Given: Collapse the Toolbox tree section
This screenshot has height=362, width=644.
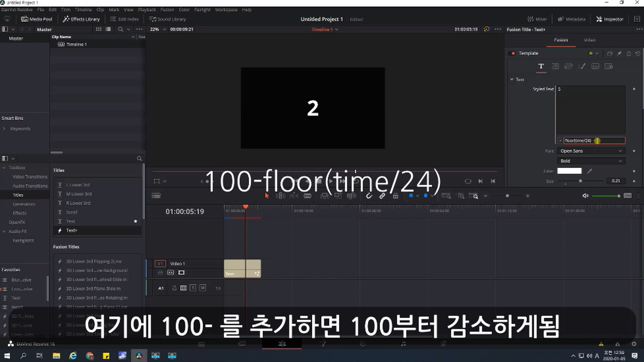Looking at the screenshot, I should point(4,168).
